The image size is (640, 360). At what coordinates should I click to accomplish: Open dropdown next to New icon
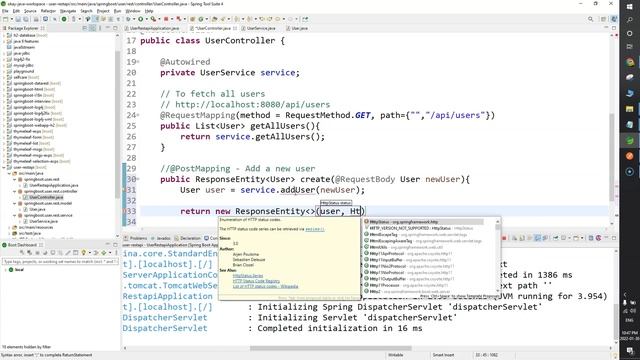11,19
